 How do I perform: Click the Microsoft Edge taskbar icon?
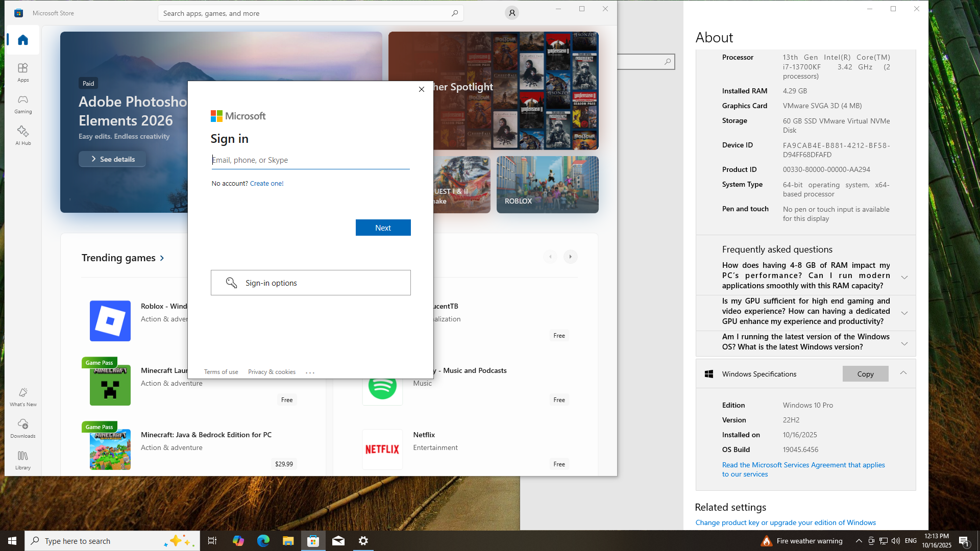click(x=263, y=541)
